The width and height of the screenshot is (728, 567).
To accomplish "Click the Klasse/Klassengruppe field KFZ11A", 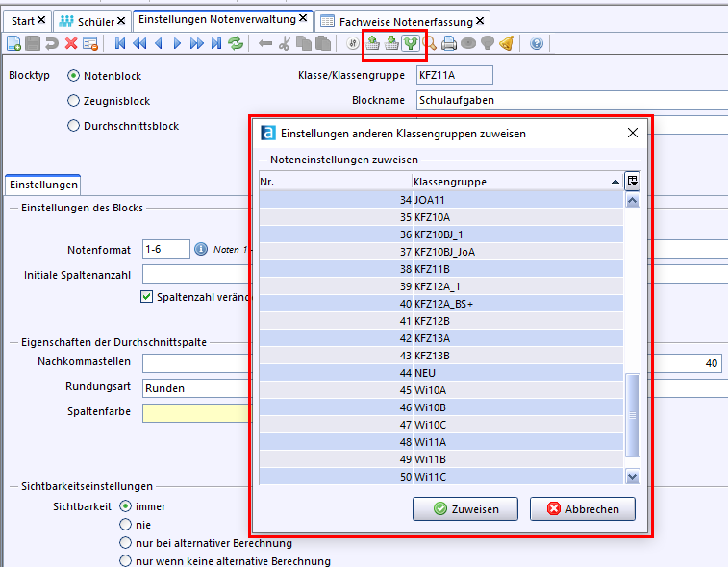I will pyautogui.click(x=455, y=75).
